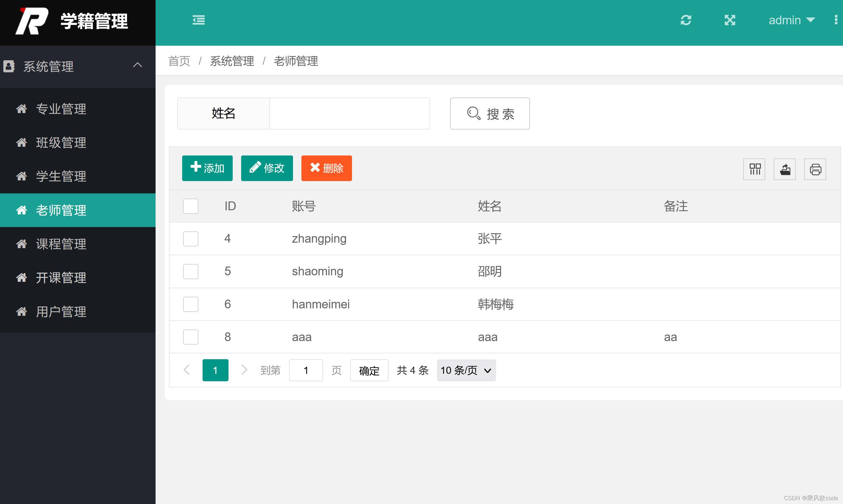843x504 pixels.
Task: Click the 添加 button to add a teacher
Action: click(x=207, y=168)
